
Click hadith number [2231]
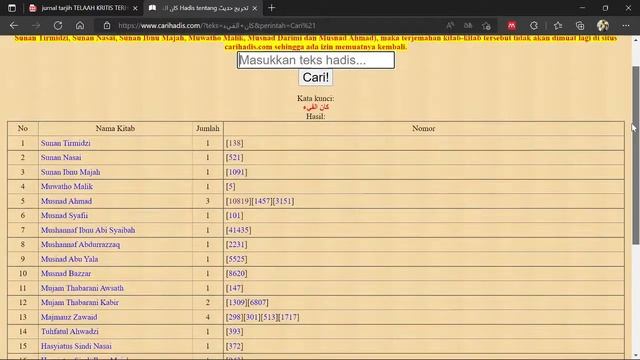coord(236,244)
